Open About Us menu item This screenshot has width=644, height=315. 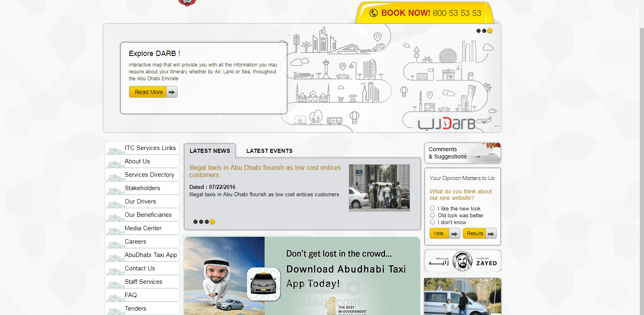point(142,161)
